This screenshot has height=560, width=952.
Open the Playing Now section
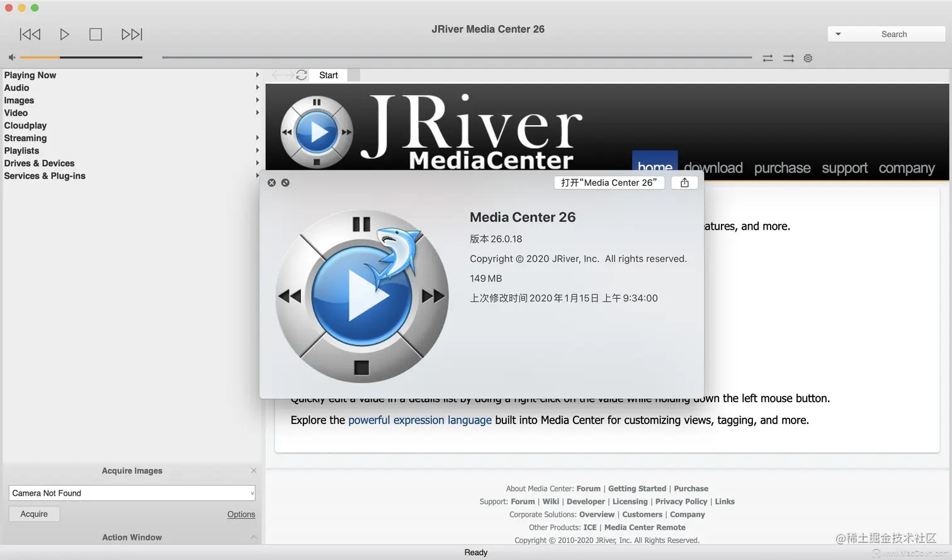tap(30, 75)
